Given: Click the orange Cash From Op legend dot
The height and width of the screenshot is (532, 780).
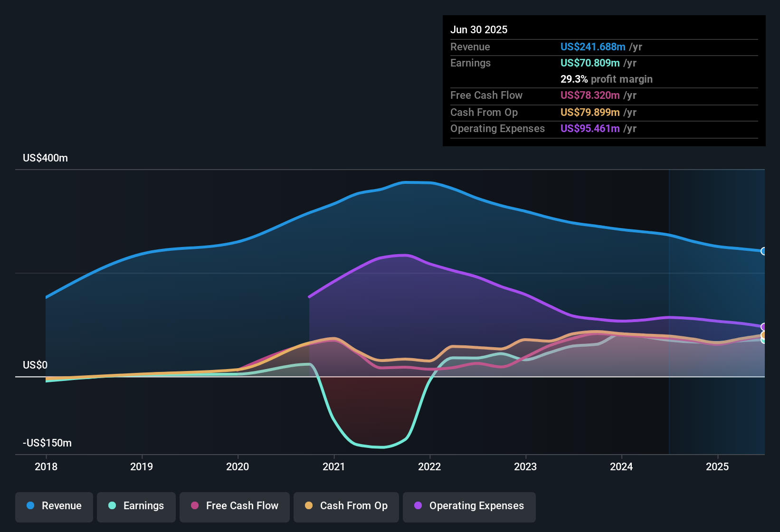Looking at the screenshot, I should [x=308, y=506].
